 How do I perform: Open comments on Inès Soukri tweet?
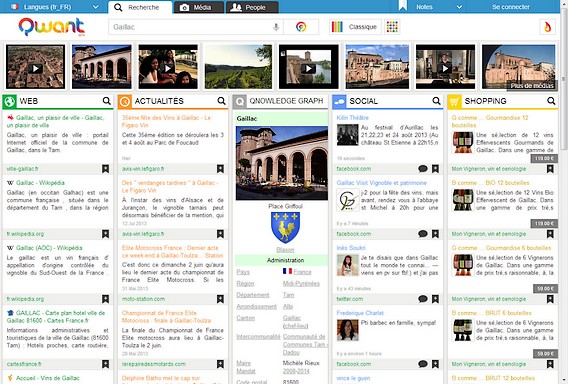423,299
